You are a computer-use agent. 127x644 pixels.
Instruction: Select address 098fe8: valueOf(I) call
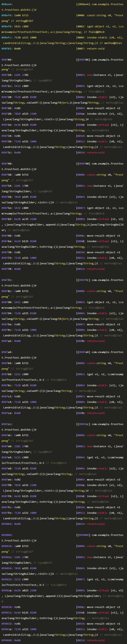pyautogui.click(x=7, y=469)
